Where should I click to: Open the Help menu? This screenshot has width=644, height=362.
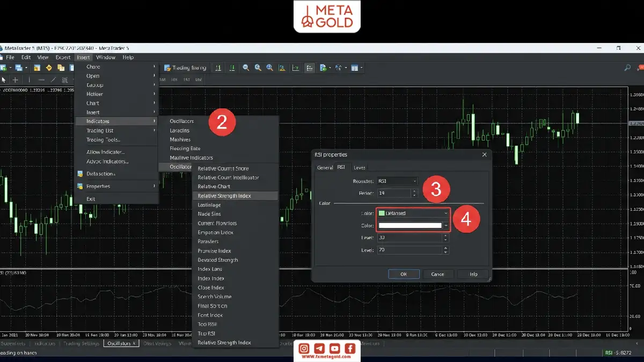pos(128,57)
